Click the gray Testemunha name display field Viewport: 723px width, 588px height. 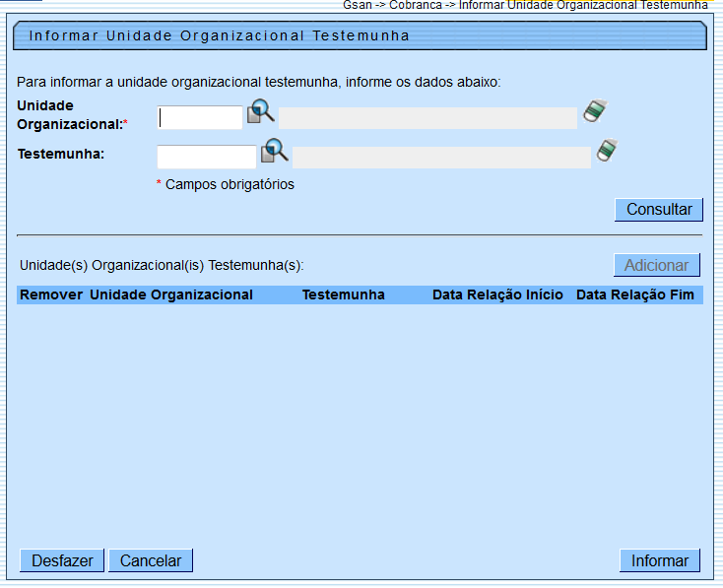click(441, 158)
